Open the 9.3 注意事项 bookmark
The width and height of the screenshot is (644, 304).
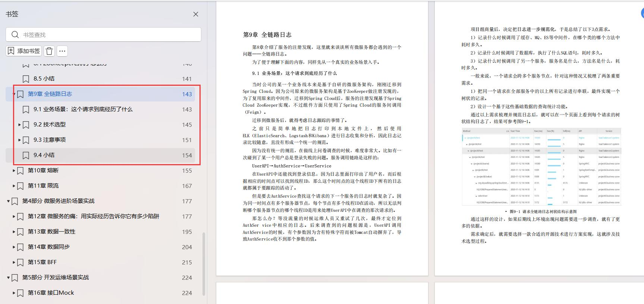click(x=50, y=140)
